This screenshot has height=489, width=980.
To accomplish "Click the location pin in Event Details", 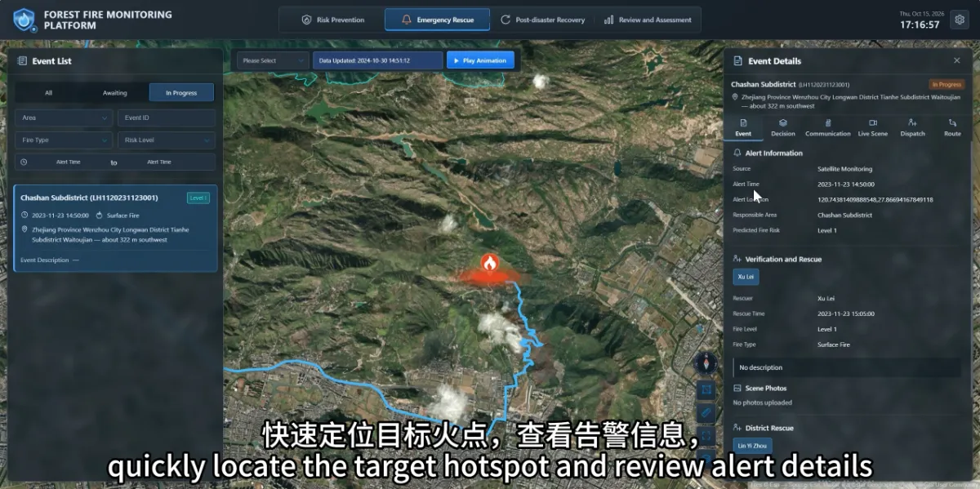I will (x=735, y=97).
